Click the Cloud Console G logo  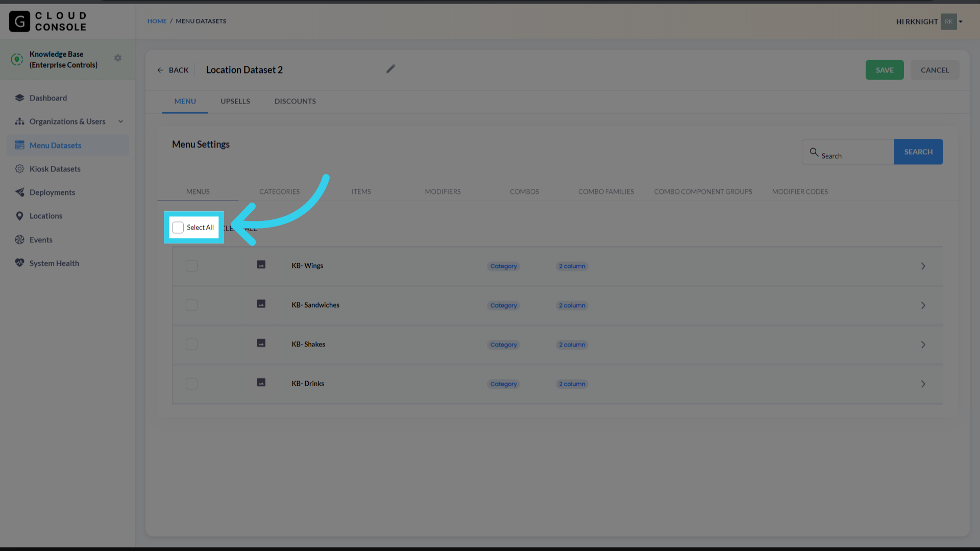(19, 21)
